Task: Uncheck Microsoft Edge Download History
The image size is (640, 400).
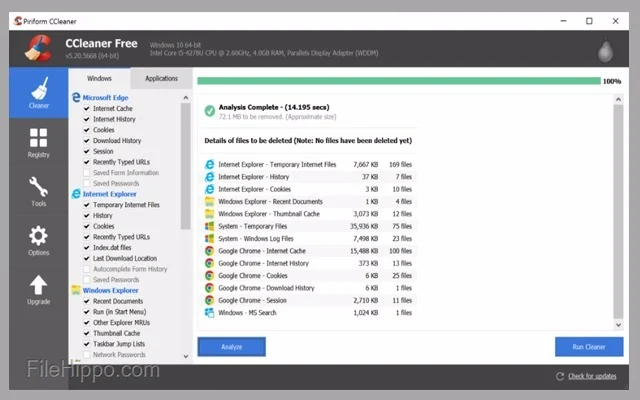Action: pyautogui.click(x=87, y=140)
